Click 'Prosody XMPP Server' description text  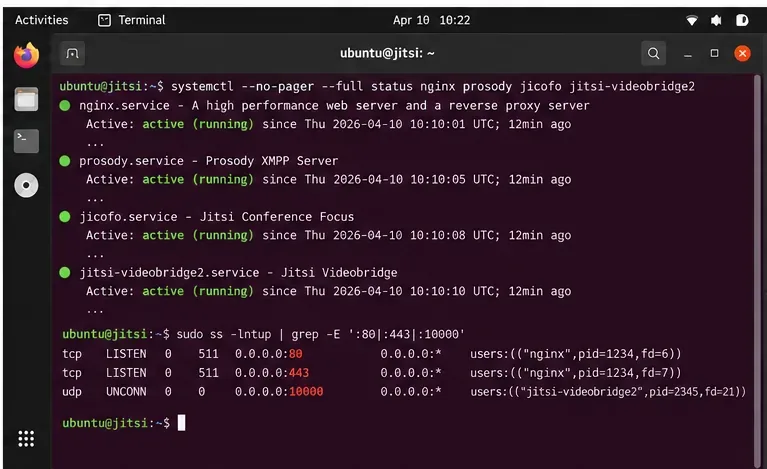tap(272, 161)
